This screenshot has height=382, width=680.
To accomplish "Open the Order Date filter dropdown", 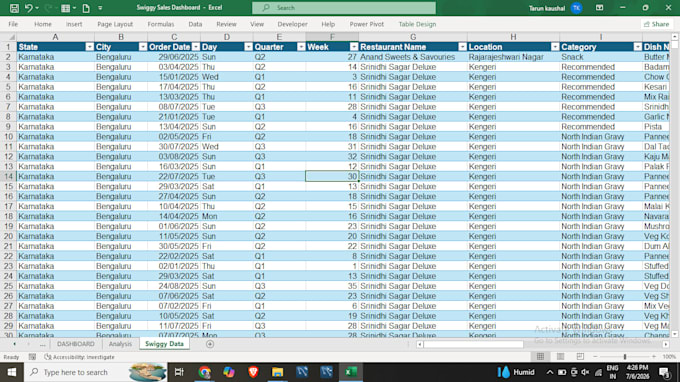I will (x=196, y=47).
